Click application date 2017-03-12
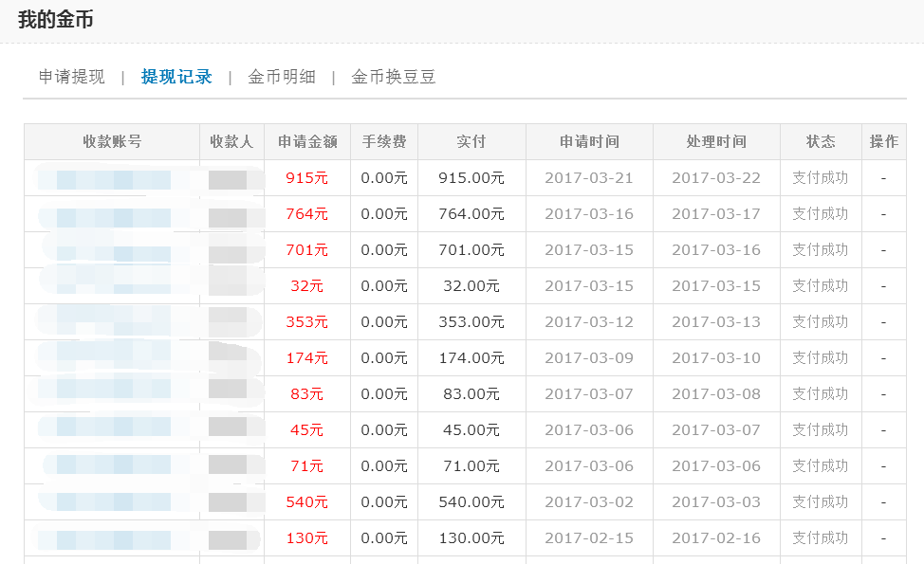Image resolution: width=924 pixels, height=564 pixels. (x=589, y=322)
